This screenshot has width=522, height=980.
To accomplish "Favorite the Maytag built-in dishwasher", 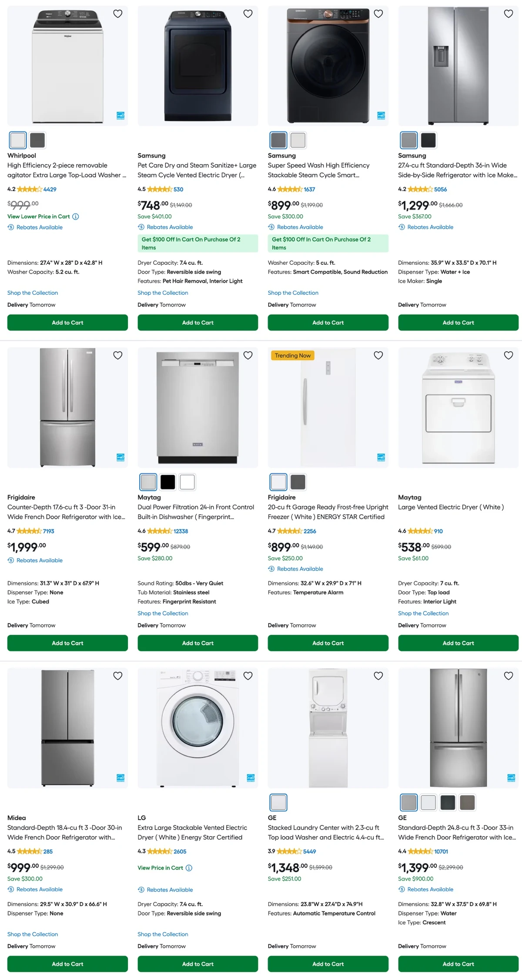I will (x=248, y=355).
